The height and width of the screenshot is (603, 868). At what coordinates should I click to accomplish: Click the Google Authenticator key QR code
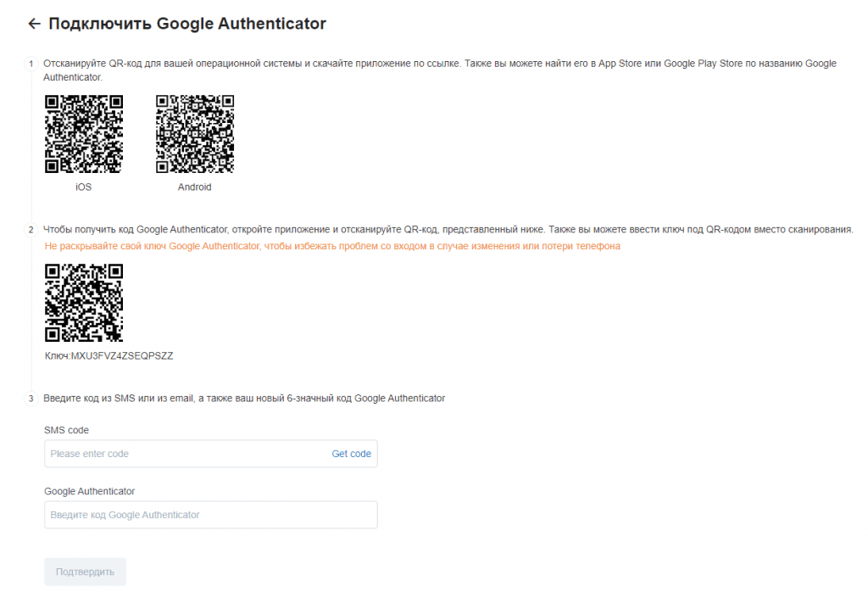click(84, 302)
